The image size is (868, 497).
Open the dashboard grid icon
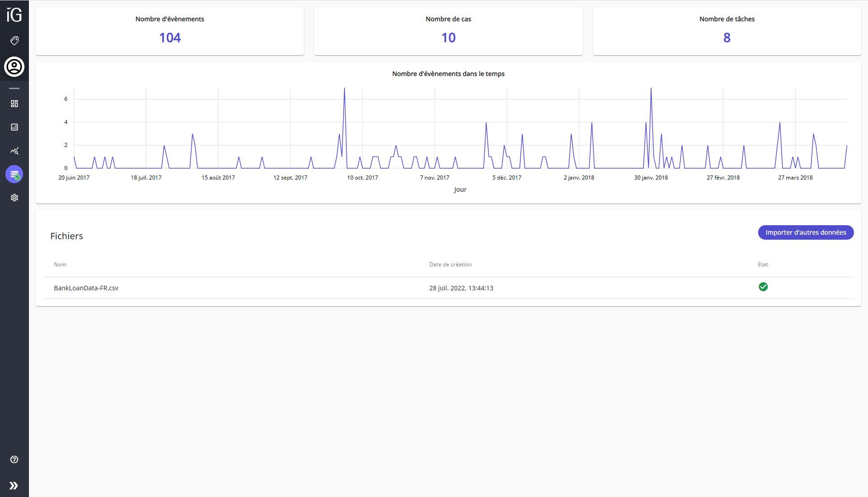(14, 104)
